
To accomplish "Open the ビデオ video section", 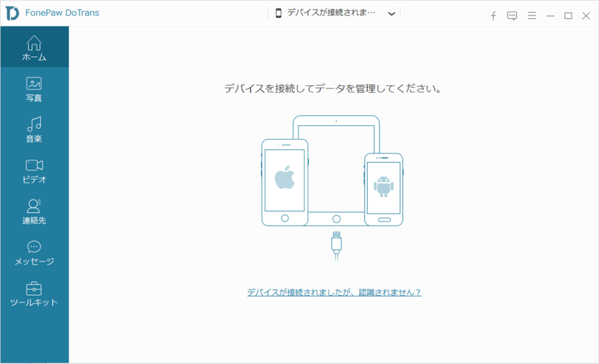I will point(35,171).
